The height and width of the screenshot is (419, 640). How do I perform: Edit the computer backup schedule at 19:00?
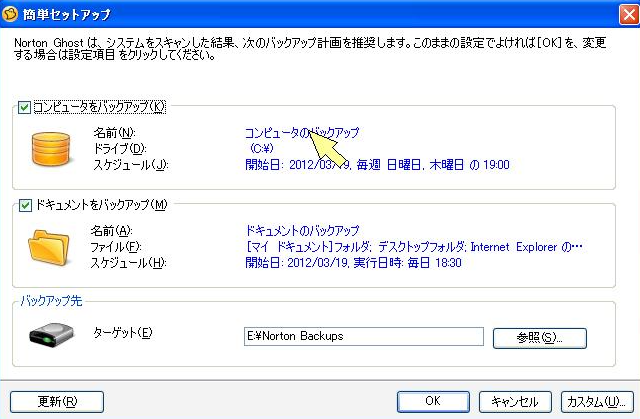tap(377, 165)
